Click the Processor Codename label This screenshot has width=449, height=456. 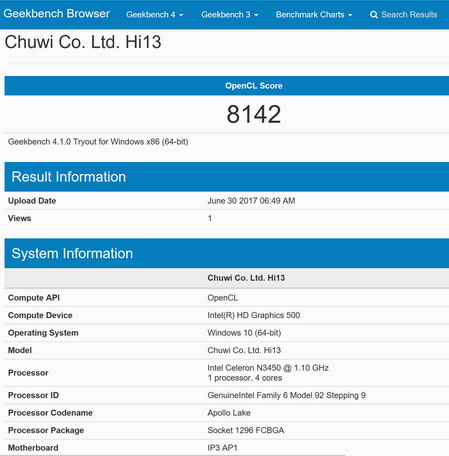pos(50,413)
